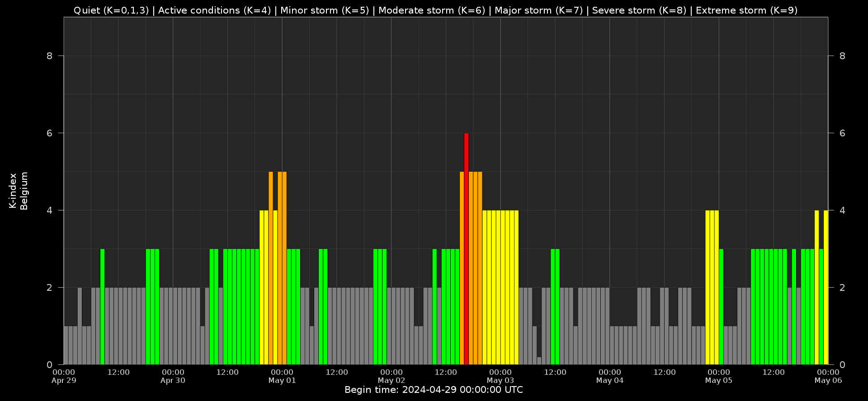The width and height of the screenshot is (868, 401).
Task: Click the red K=6 moderate storm bar
Action: click(x=466, y=248)
